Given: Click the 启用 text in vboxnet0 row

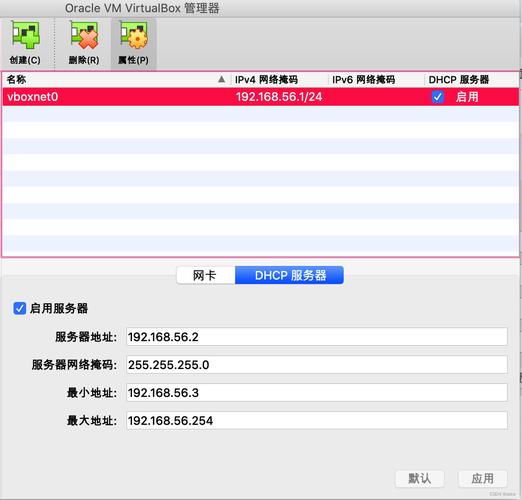Looking at the screenshot, I should pos(467,97).
